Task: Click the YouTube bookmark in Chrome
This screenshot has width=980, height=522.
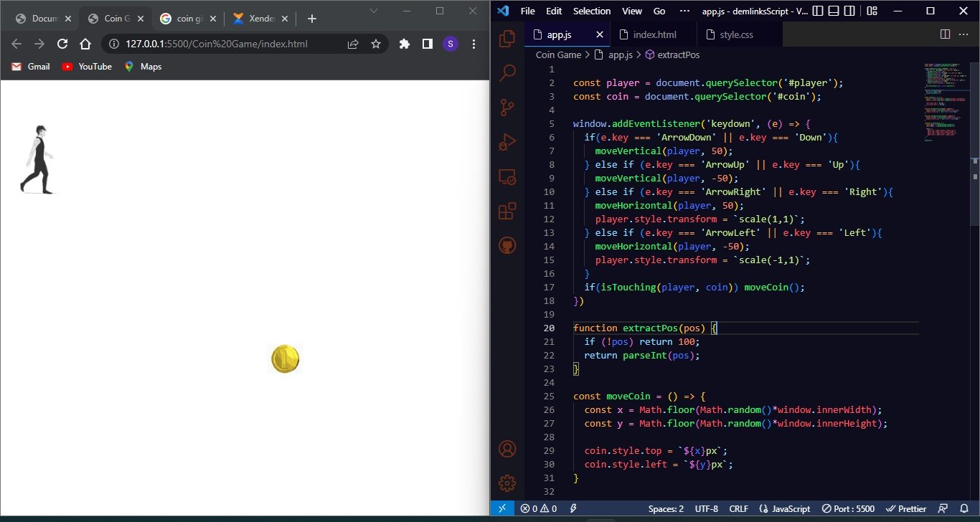Action: tap(86, 67)
